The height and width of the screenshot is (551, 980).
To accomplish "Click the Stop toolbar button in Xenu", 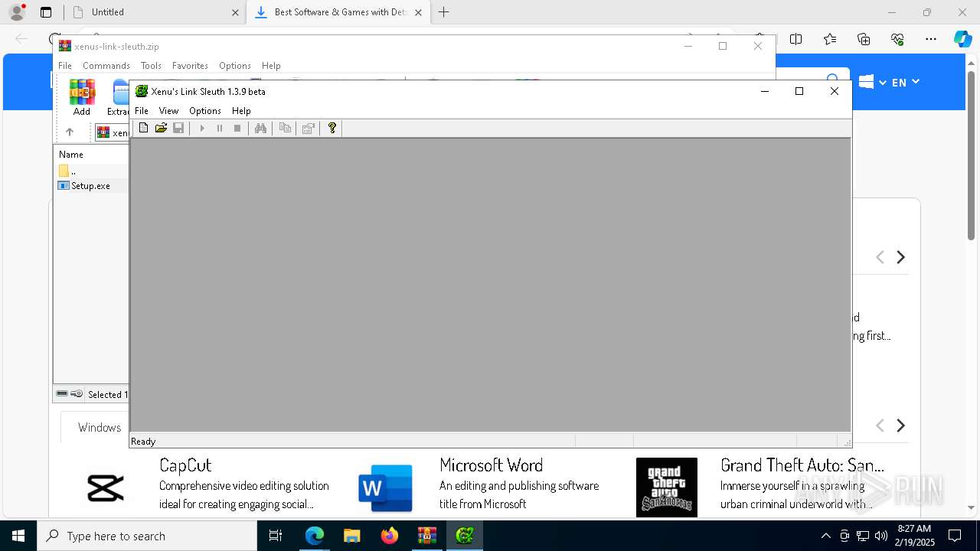I will (x=237, y=129).
